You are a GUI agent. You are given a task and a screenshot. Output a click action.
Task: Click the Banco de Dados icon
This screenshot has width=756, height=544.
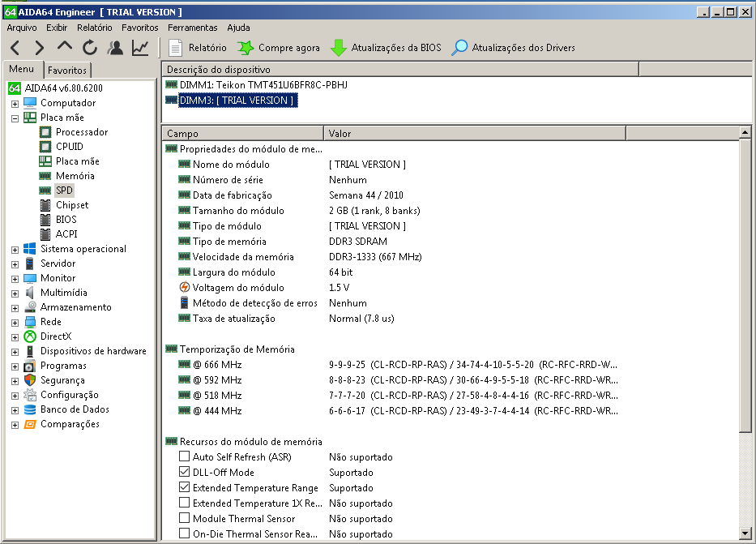pyautogui.click(x=30, y=409)
